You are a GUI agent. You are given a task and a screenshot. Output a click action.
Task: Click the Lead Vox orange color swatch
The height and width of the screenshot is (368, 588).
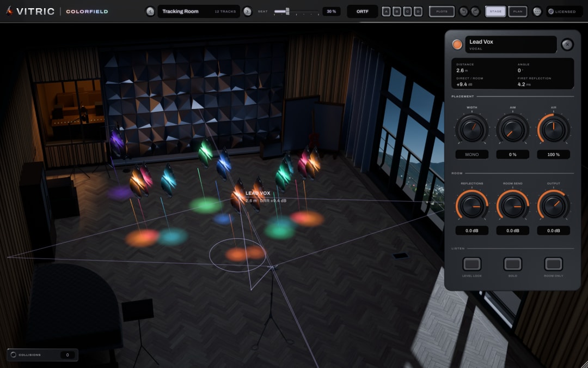[x=457, y=45]
